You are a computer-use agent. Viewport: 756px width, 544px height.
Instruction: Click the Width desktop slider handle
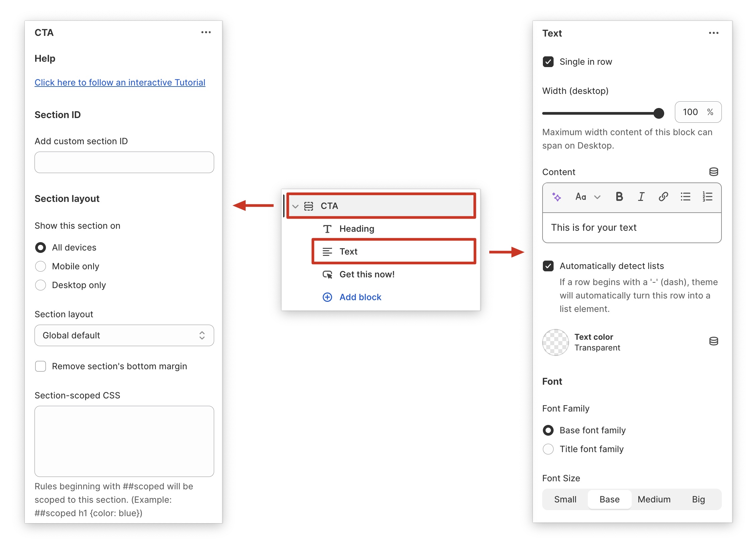[658, 113]
